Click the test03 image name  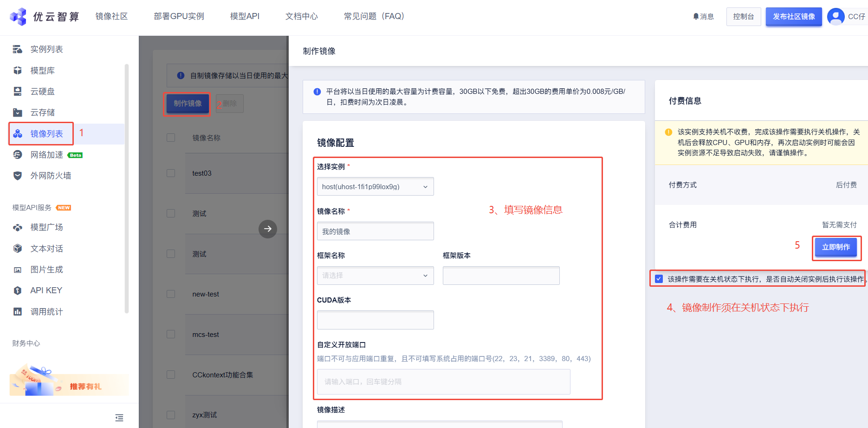202,173
